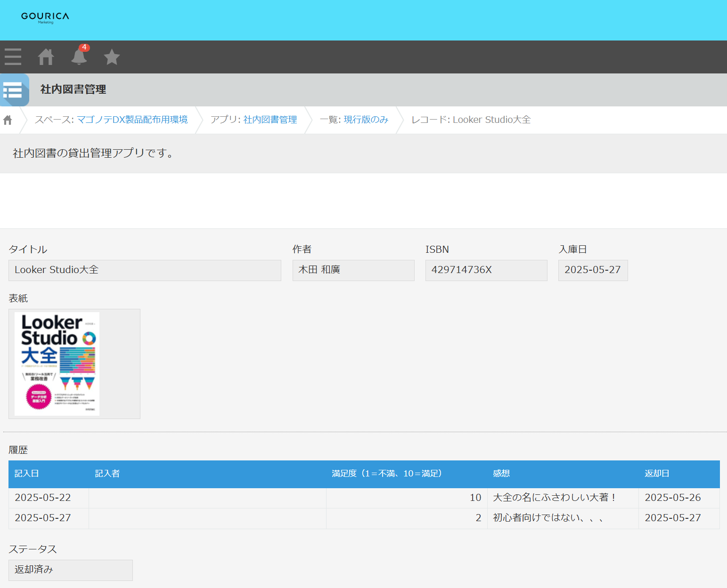Image resolution: width=727 pixels, height=588 pixels.
Task: Click the 入庫日 value 2025-05-27
Action: 593,270
